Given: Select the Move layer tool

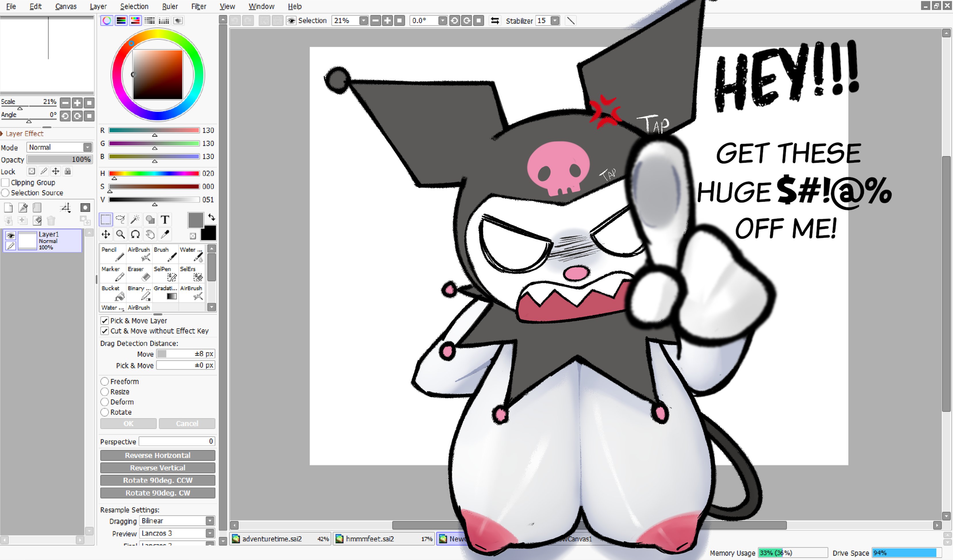Looking at the screenshot, I should pos(106,235).
